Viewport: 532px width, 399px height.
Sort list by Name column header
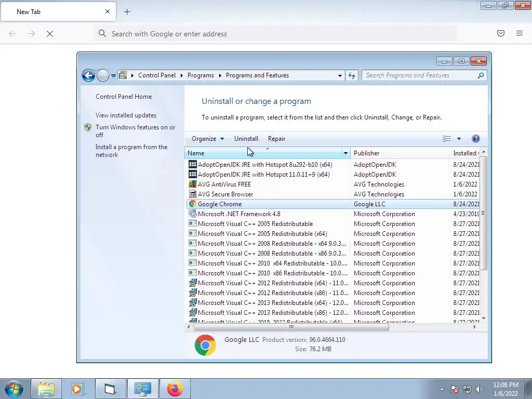(x=263, y=153)
